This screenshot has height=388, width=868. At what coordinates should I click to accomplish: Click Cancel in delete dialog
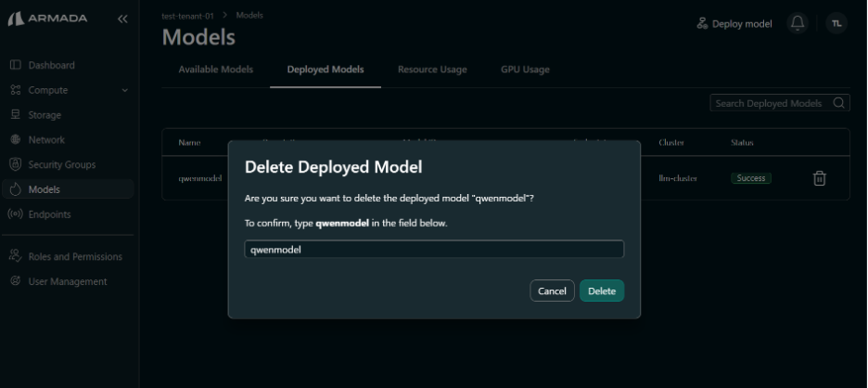click(x=552, y=291)
